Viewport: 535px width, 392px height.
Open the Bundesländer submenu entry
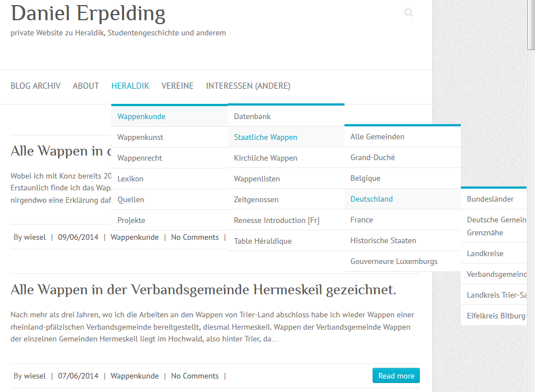(x=490, y=199)
